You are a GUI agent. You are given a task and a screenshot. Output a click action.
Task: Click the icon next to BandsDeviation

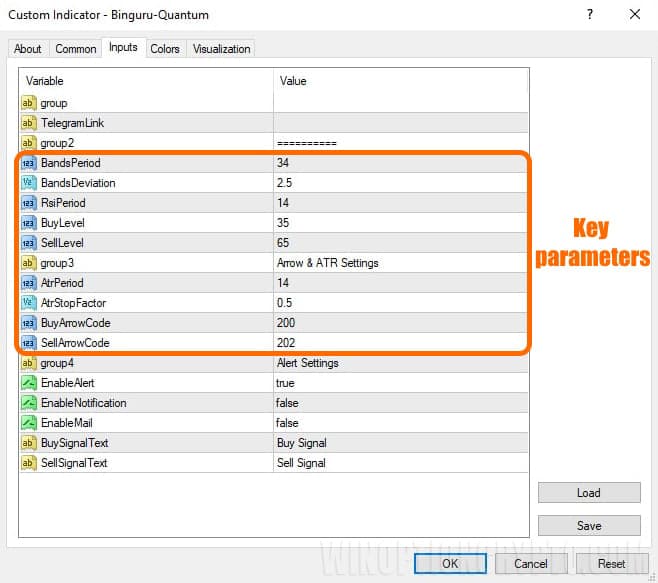[28, 183]
